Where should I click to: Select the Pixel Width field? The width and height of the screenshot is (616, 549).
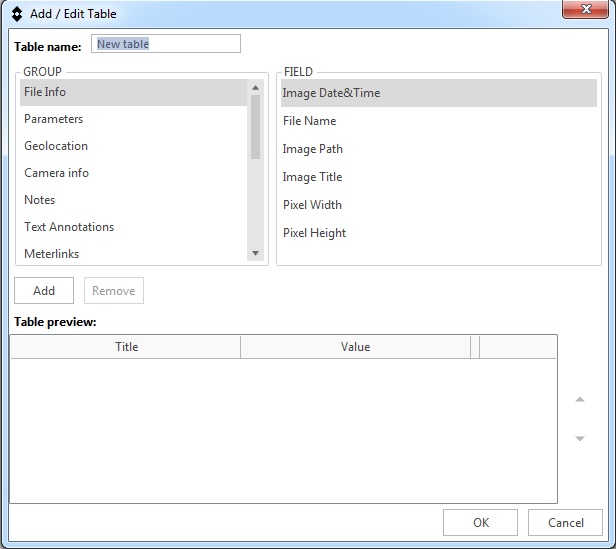click(x=312, y=205)
